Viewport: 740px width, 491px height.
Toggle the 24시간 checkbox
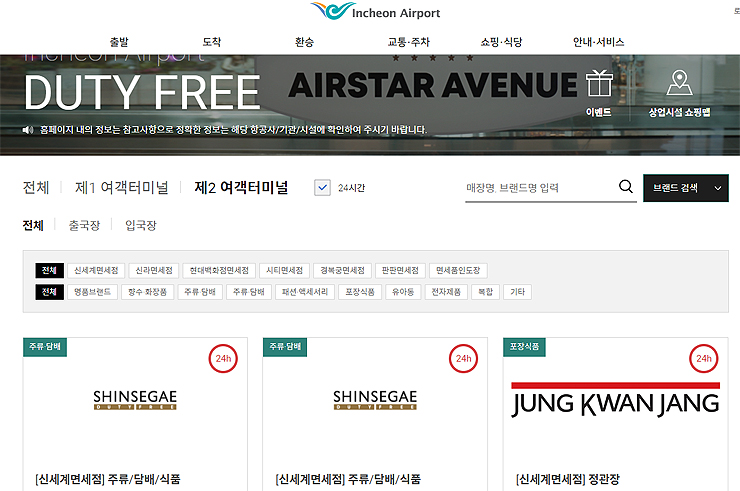click(x=322, y=187)
